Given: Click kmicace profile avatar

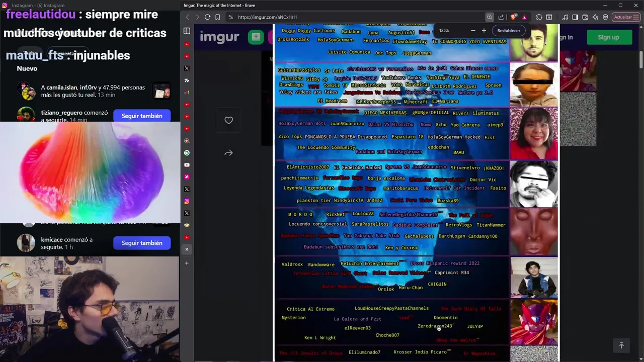Looking at the screenshot, I should click(x=26, y=243).
